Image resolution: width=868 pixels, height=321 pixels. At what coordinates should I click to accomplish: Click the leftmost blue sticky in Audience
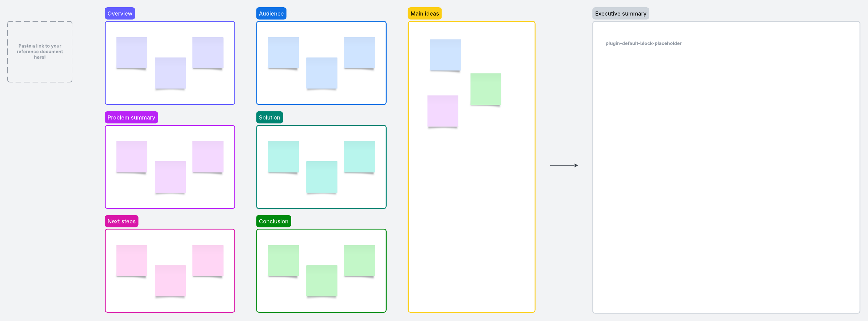[x=283, y=53]
